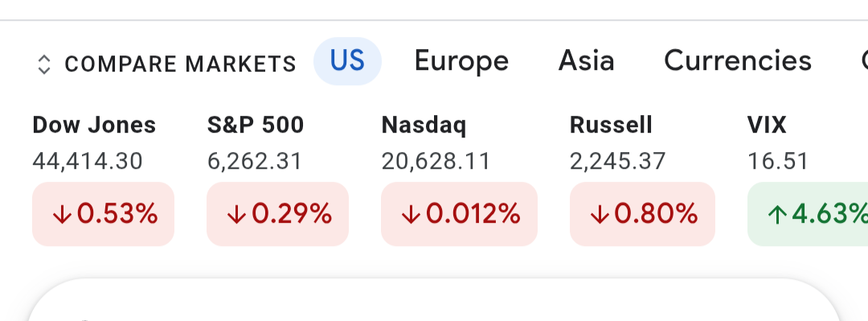Image resolution: width=868 pixels, height=321 pixels.
Task: Click the Nasdaq value 20,628.11
Action: coord(436,162)
